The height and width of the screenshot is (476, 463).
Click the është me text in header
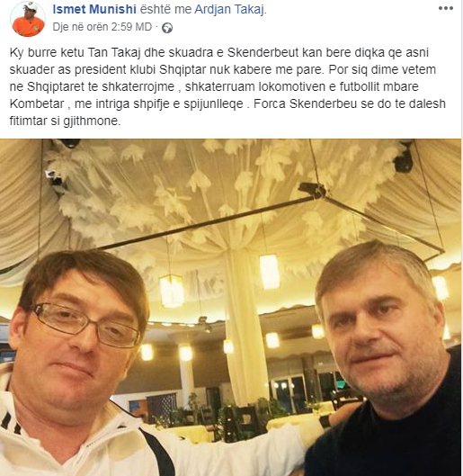165,9
